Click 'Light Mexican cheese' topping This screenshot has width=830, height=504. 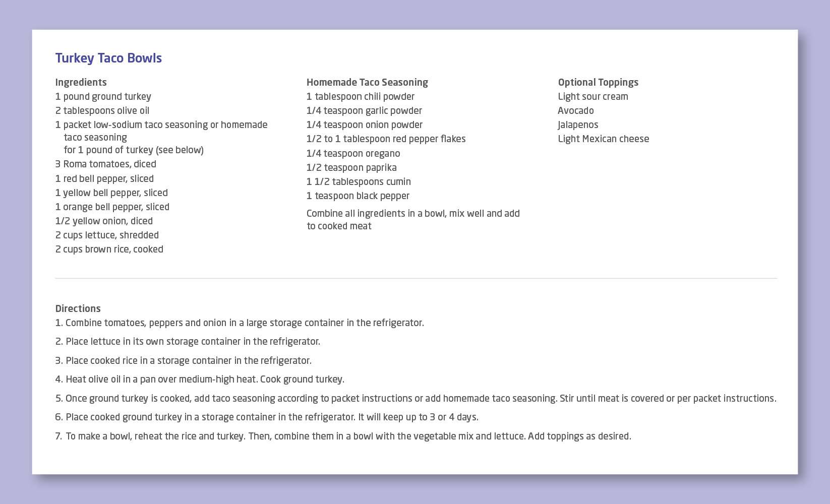(603, 139)
